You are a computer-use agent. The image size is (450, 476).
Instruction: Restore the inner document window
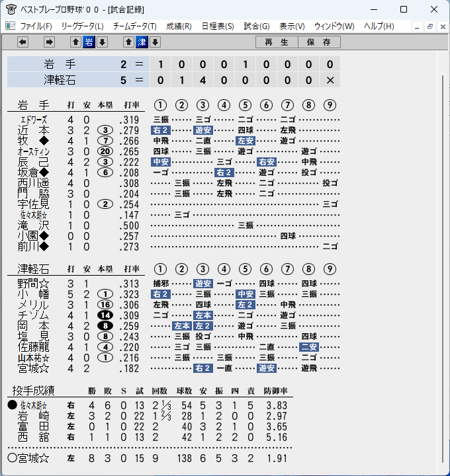(429, 26)
